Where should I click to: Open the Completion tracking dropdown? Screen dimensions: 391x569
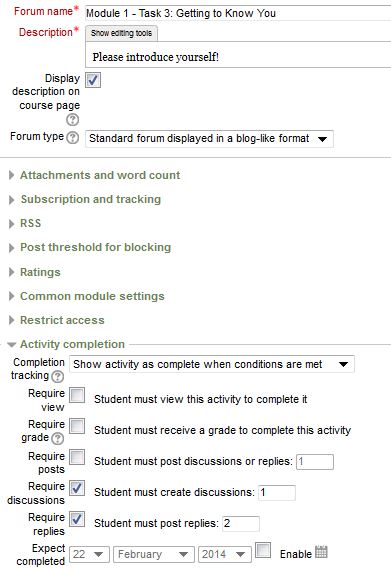click(212, 364)
